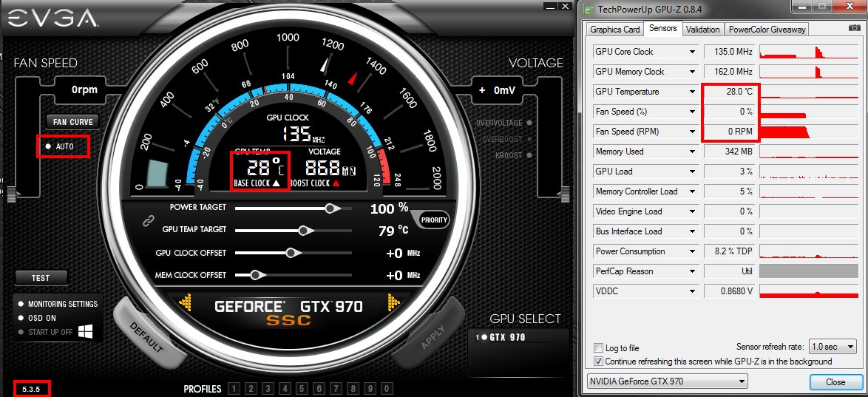Click the Fan Curve button

[x=72, y=122]
